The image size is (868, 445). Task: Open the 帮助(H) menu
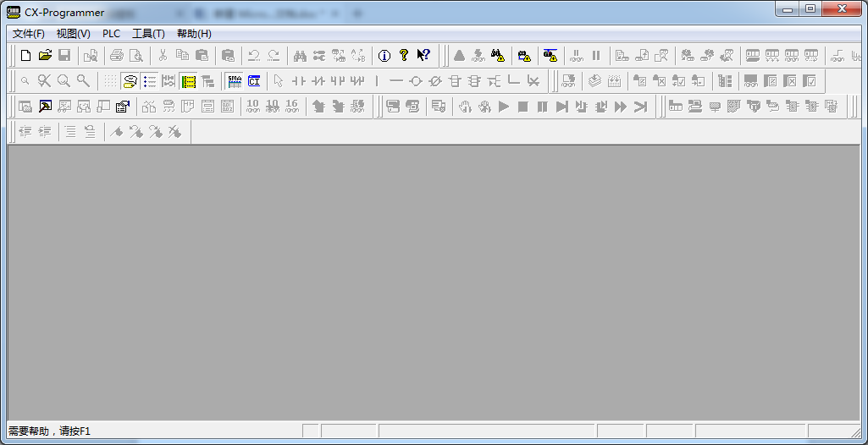[194, 34]
